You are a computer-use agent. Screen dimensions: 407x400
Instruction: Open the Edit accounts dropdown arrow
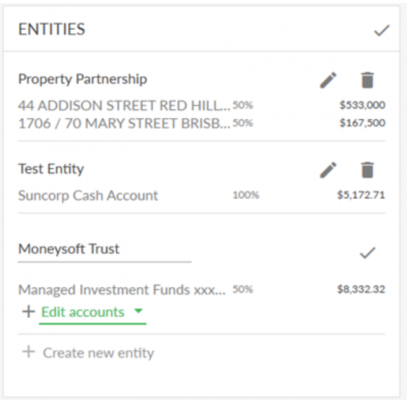138,311
